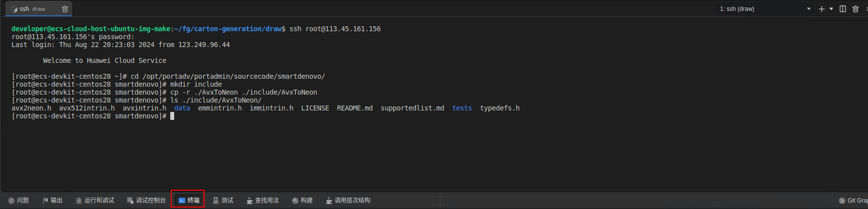This screenshot has width=868, height=209.
Task: Delete terminal with the top-right trash icon
Action: pyautogui.click(x=856, y=9)
